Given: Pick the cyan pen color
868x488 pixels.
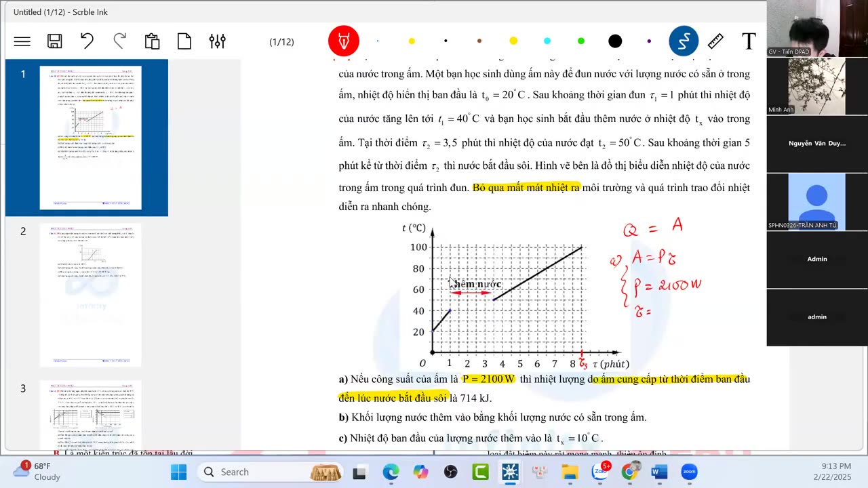Looking at the screenshot, I should (x=547, y=41).
